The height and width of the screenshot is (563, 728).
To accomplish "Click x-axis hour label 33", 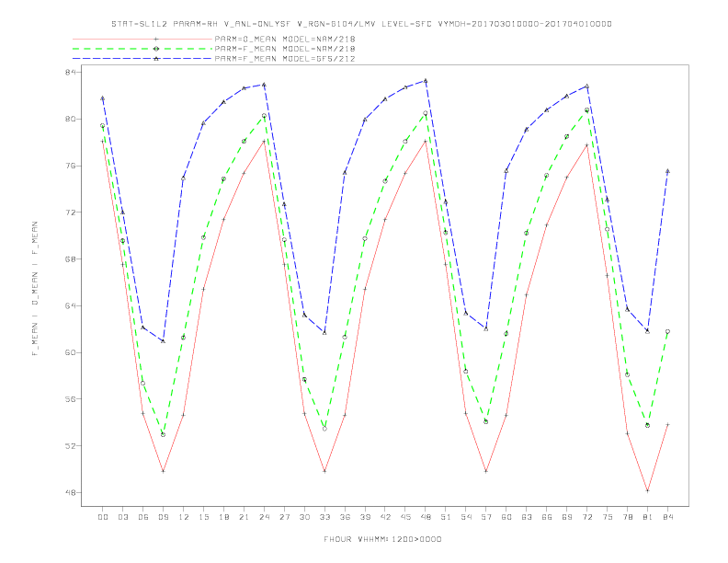I will click(x=324, y=517).
